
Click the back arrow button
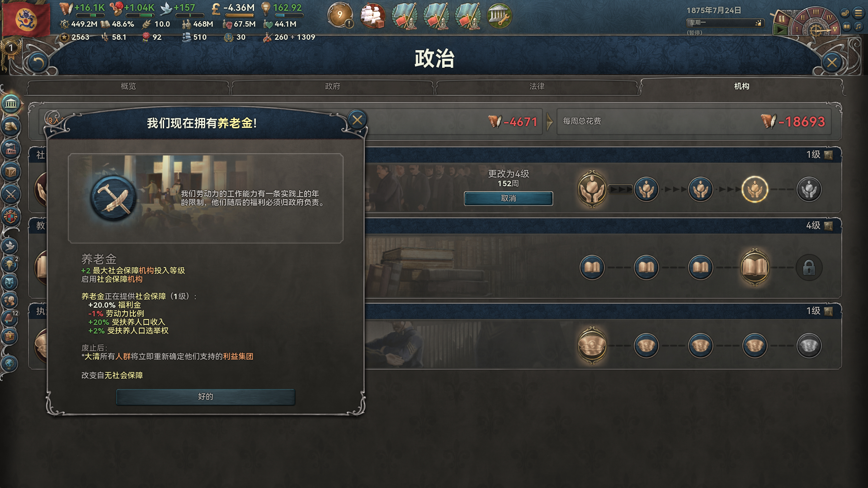coord(38,63)
